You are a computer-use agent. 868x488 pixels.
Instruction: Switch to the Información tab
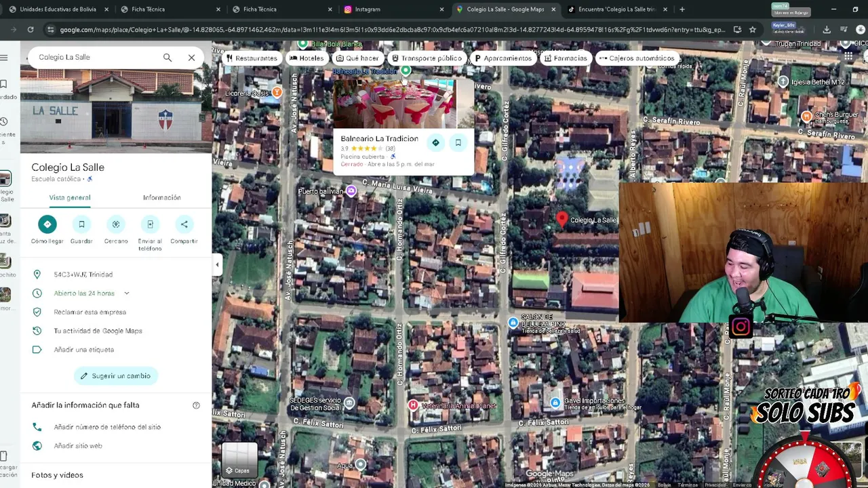pos(161,198)
